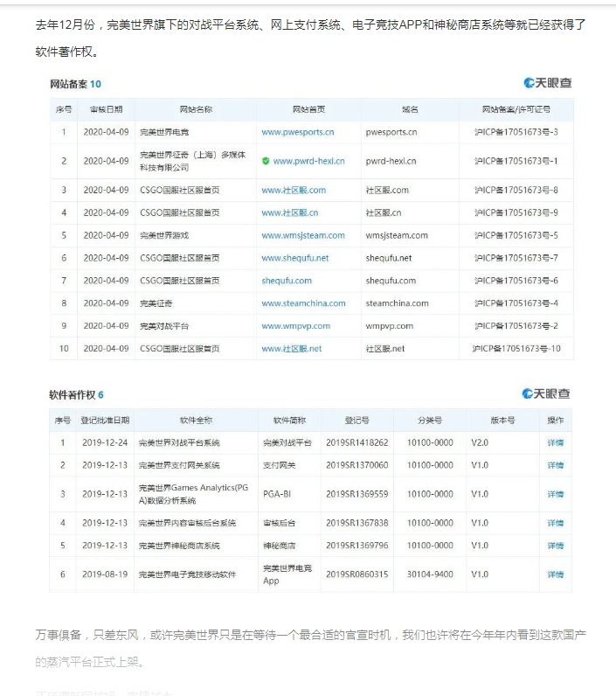This screenshot has width=616, height=696.
Task: Select the 软件简称 column header
Action: click(x=289, y=421)
